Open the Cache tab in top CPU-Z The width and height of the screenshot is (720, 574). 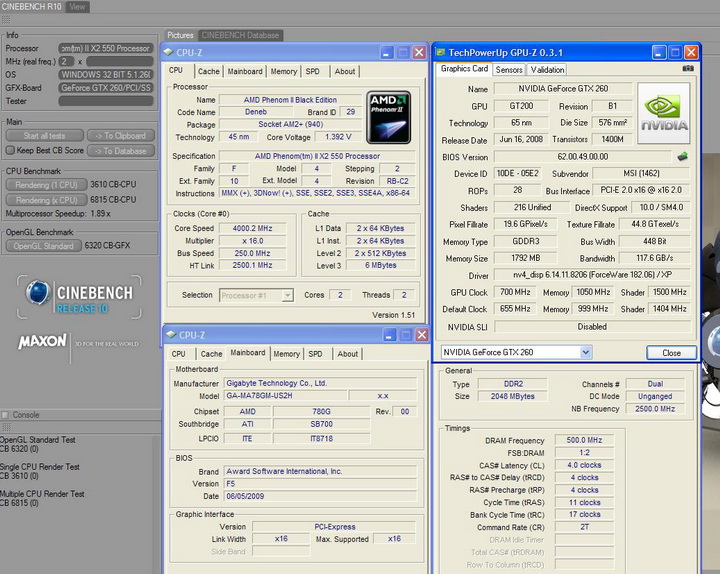(209, 71)
